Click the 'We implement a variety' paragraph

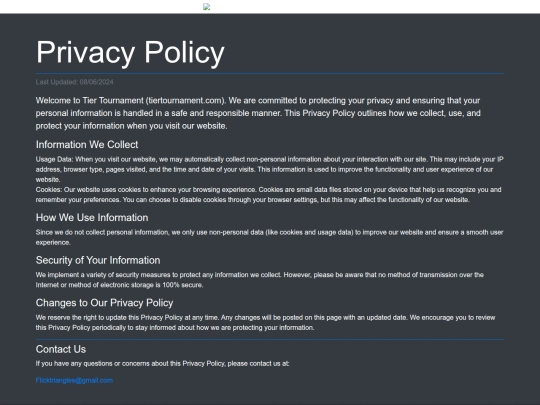(260, 280)
